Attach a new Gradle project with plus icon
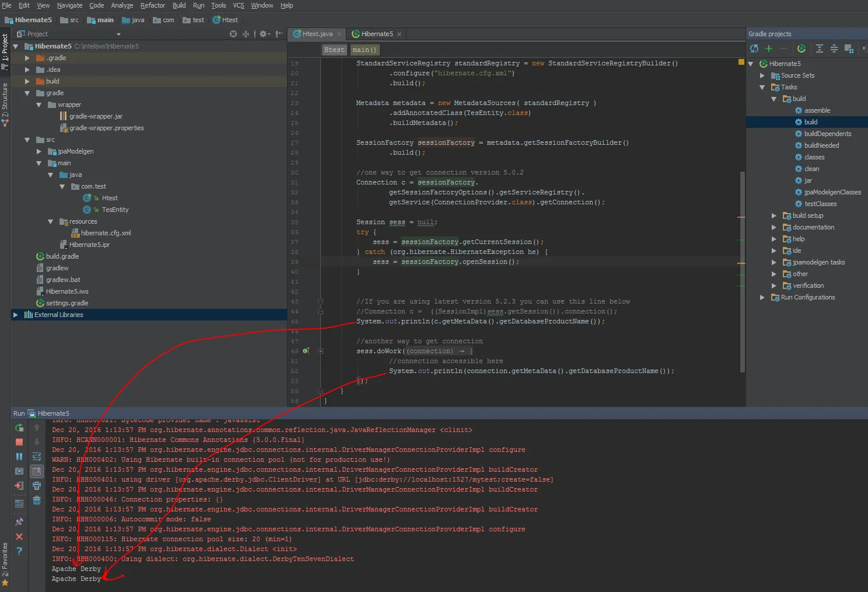 [x=769, y=48]
